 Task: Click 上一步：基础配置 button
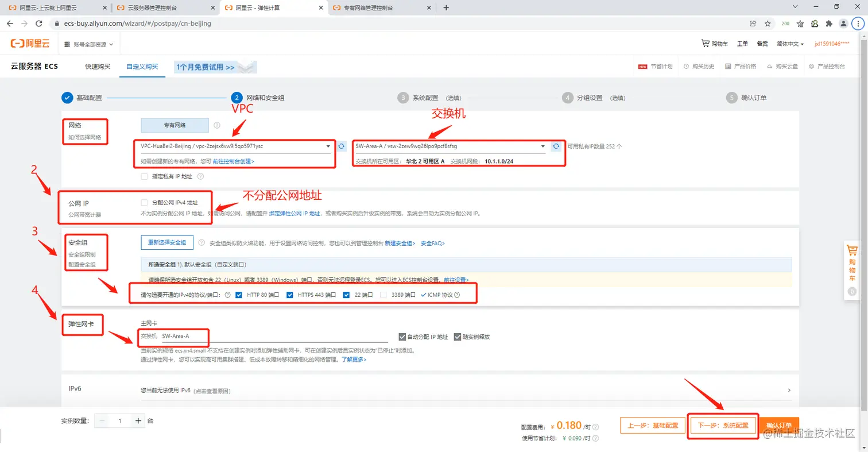tap(653, 426)
